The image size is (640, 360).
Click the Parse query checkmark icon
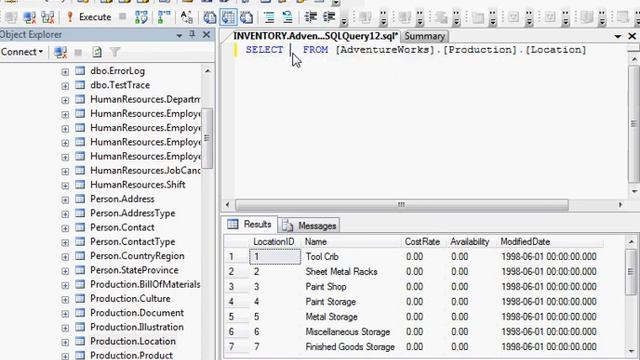coord(141,17)
